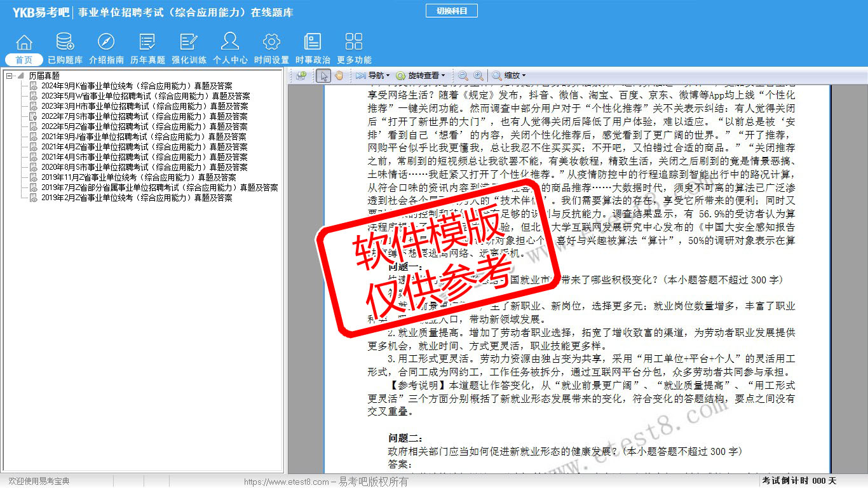Open the 旋转查看 rotate view dropdown
Image resolution: width=868 pixels, height=488 pixels.
tap(421, 76)
